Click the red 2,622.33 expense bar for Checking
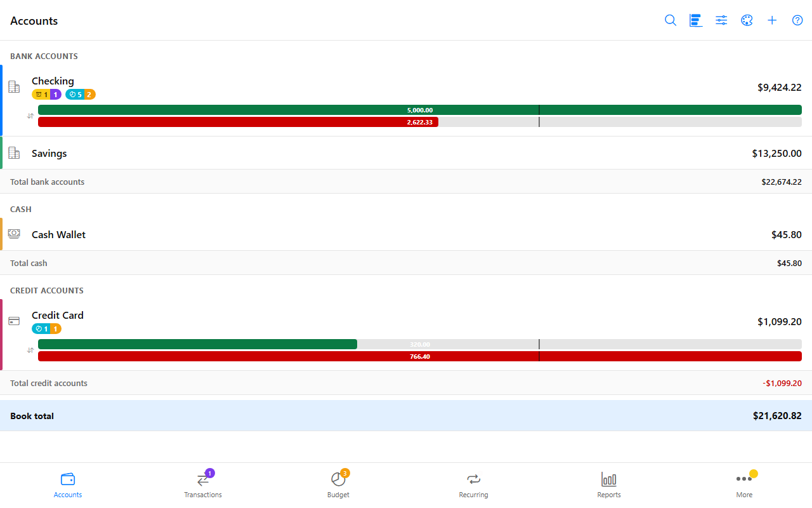This screenshot has height=508, width=812. [238, 122]
